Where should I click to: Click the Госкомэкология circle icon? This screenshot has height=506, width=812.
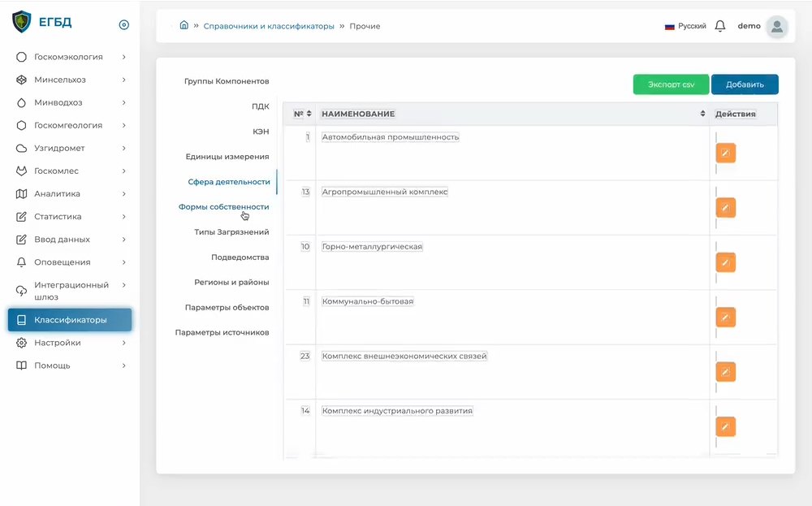click(21, 57)
